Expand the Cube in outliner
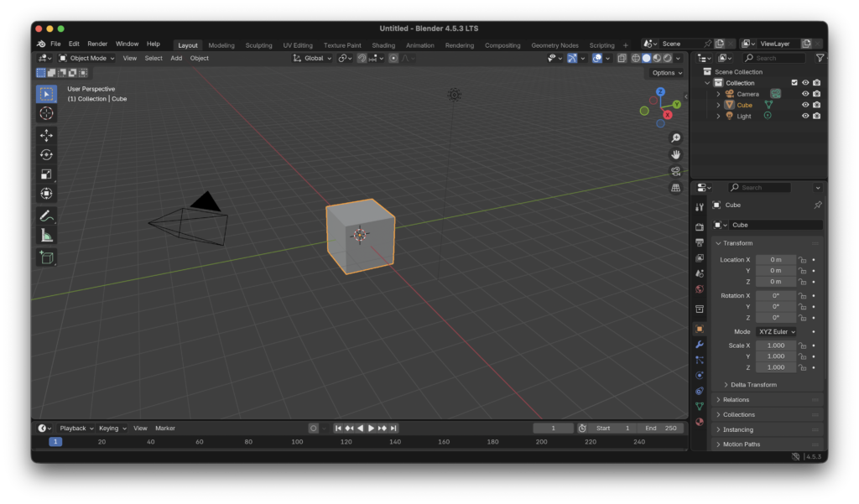Viewport: 859px width, 504px height. (x=718, y=105)
